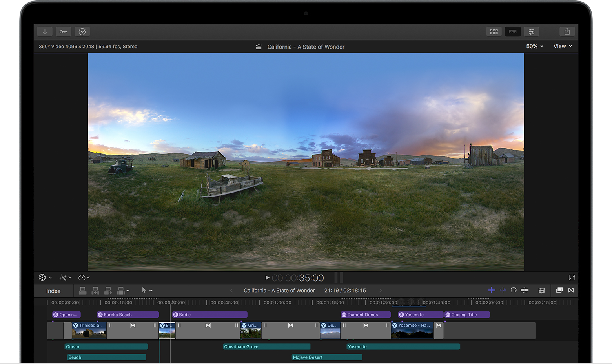Viewport: 612px width, 364px height.
Task: Expand viewer to full screen
Action: click(572, 278)
